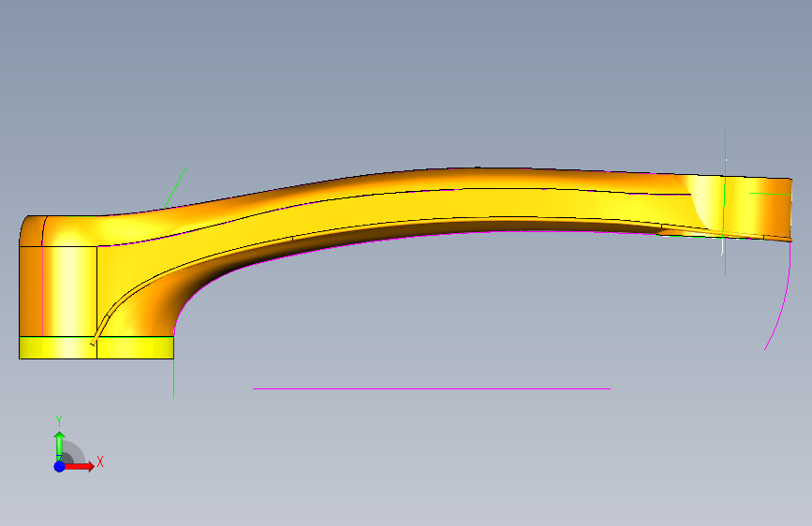The width and height of the screenshot is (812, 526).
Task: Click the green Y axis arrow of the triad
Action: (59, 446)
